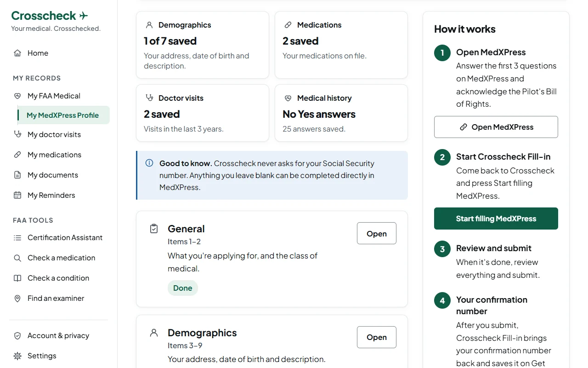
Task: Click the My FAA Medical heart icon
Action: pyautogui.click(x=17, y=96)
